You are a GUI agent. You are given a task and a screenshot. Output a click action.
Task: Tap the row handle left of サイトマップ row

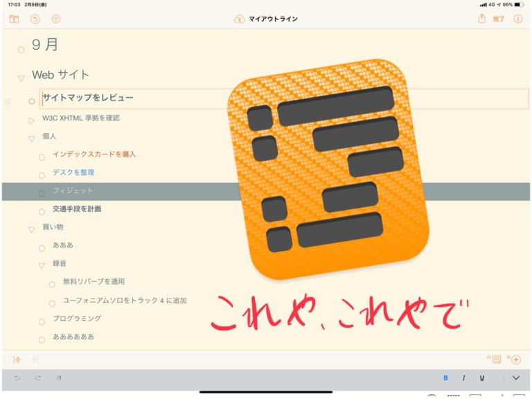[x=8, y=101]
